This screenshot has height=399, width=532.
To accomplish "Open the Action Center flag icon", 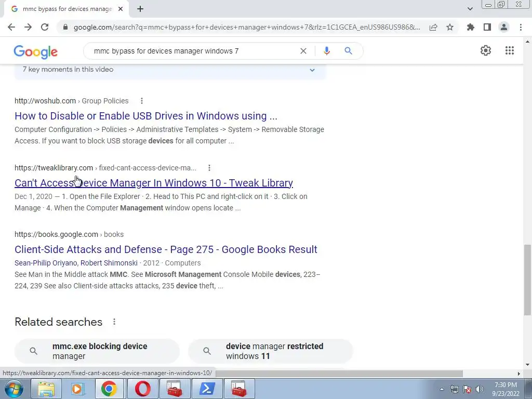I will coord(467,389).
